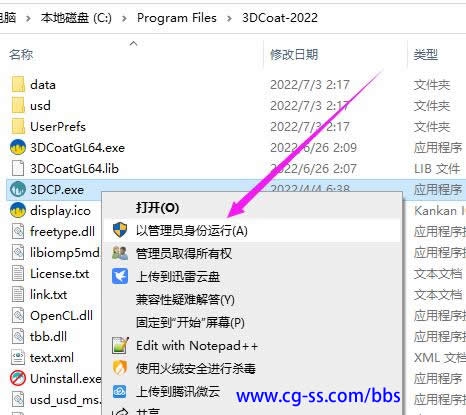Viewport: 466px width, 415px height.
Task: Click the admin shield icon in context menu
Action: click(x=120, y=230)
